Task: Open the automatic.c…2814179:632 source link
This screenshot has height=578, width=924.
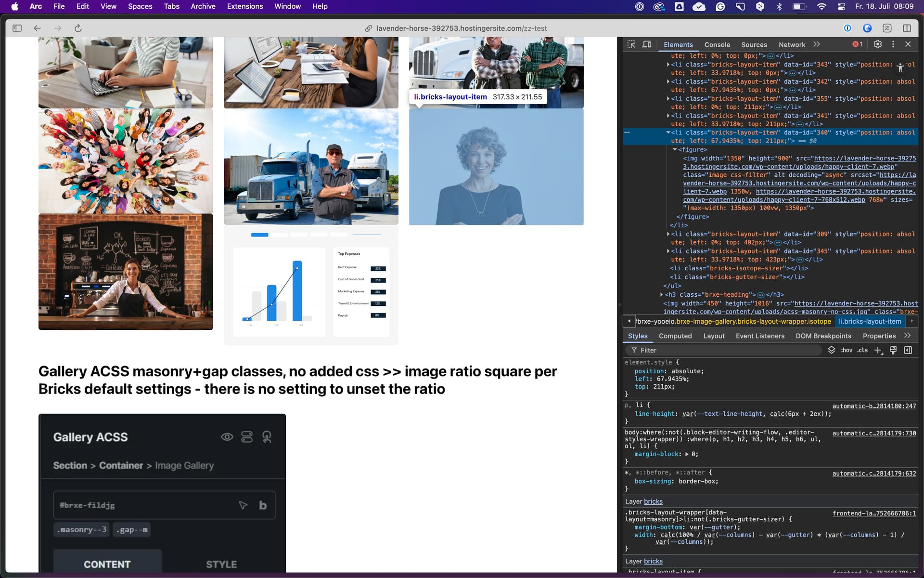Action: click(874, 473)
